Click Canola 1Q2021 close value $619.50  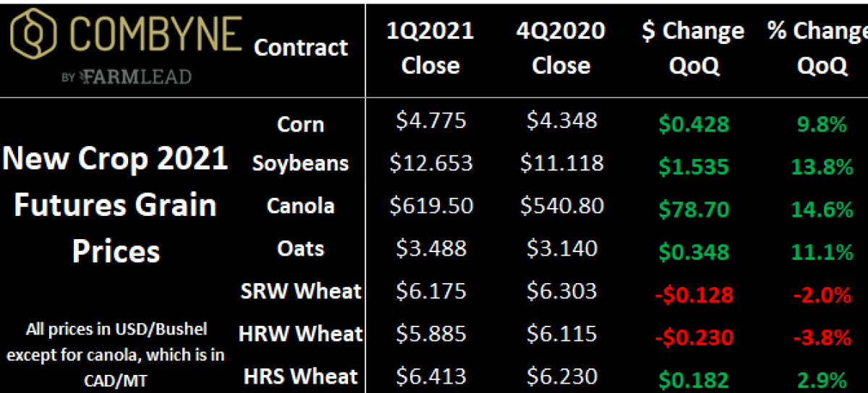(431, 206)
